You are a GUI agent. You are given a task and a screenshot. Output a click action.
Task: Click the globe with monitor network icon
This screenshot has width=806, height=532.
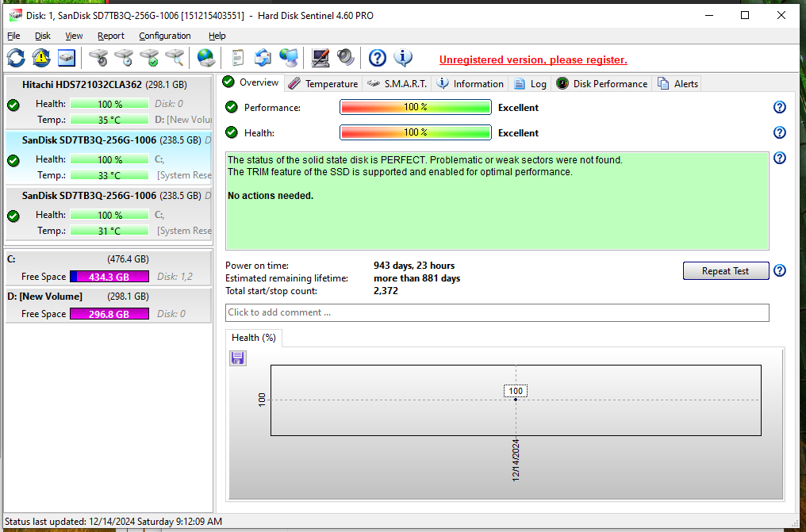[289, 58]
